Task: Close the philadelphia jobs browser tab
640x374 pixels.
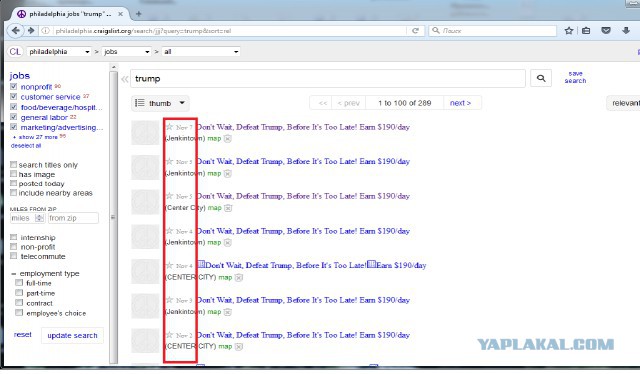Action: [120, 14]
